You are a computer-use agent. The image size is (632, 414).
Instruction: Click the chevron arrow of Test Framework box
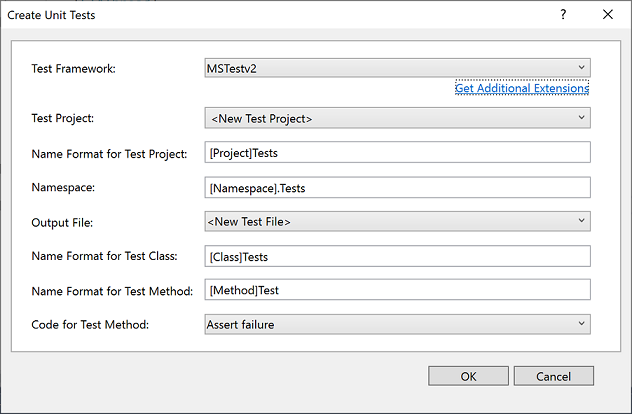[x=581, y=68]
